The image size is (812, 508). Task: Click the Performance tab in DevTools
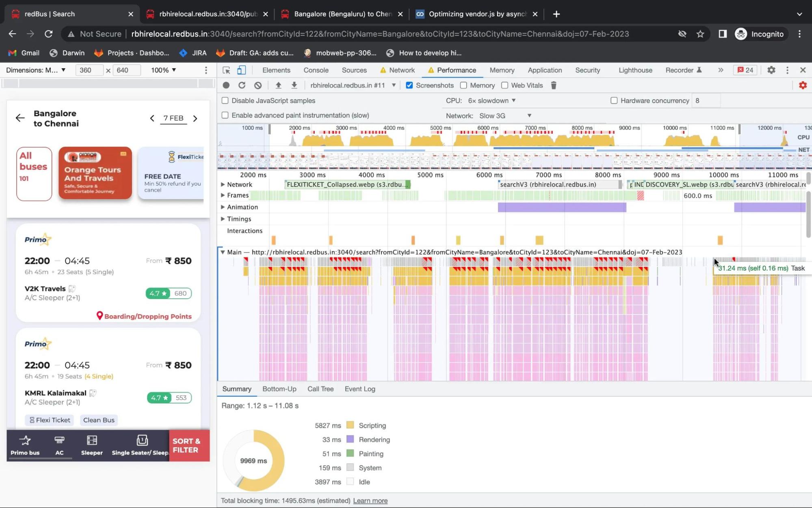pyautogui.click(x=456, y=69)
